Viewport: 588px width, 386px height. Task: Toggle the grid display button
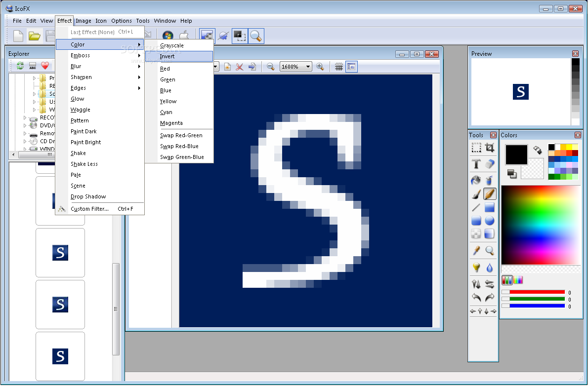point(338,67)
